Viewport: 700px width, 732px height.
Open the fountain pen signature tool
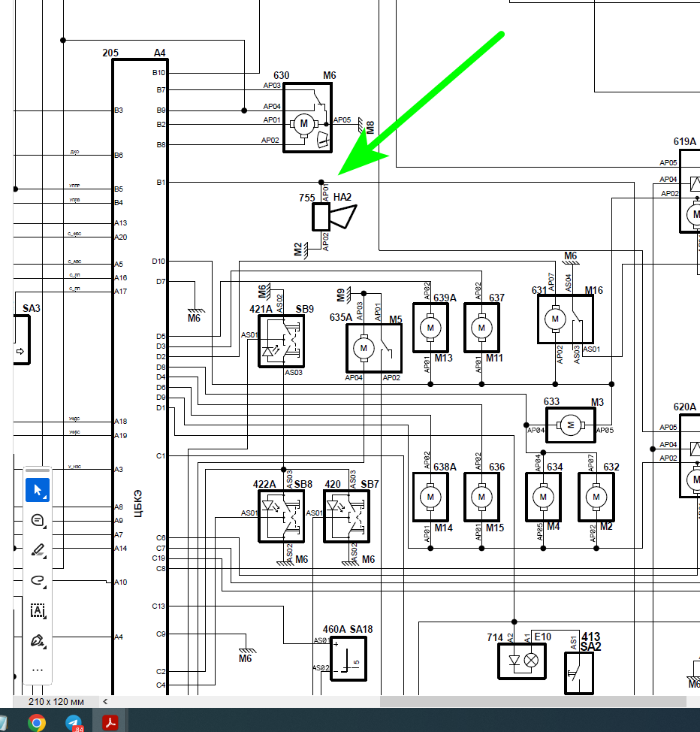tap(38, 640)
